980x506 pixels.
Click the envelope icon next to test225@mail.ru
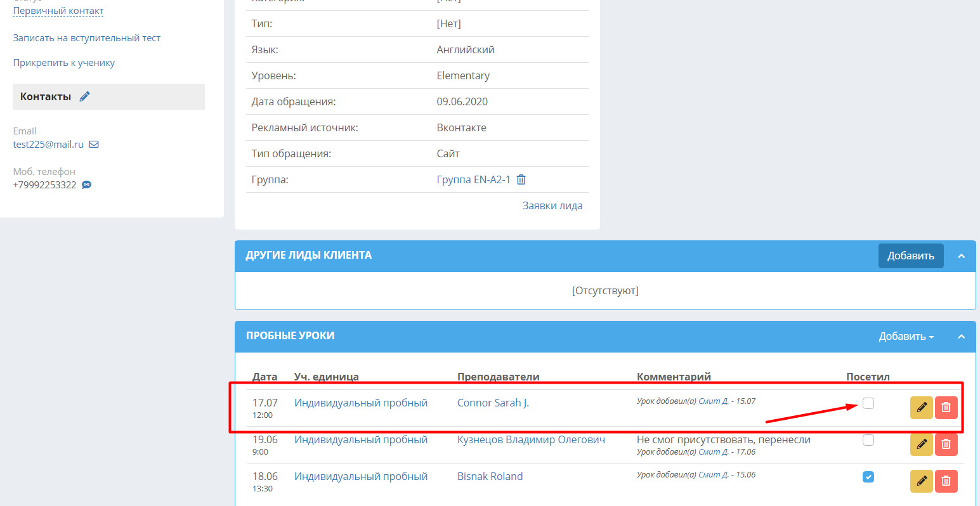point(94,145)
